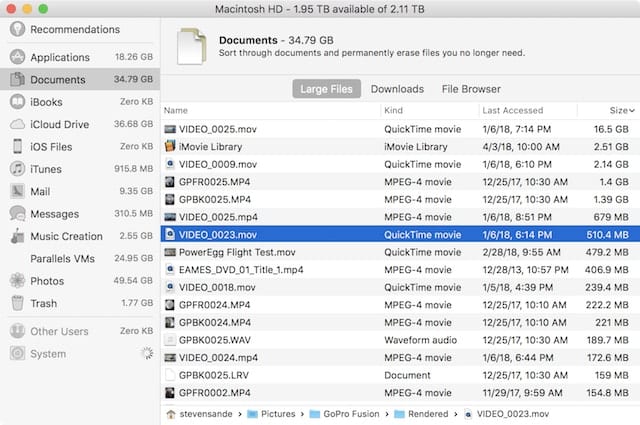Image resolution: width=640 pixels, height=425 pixels.
Task: Switch to the Downloads tab
Action: 397,89
